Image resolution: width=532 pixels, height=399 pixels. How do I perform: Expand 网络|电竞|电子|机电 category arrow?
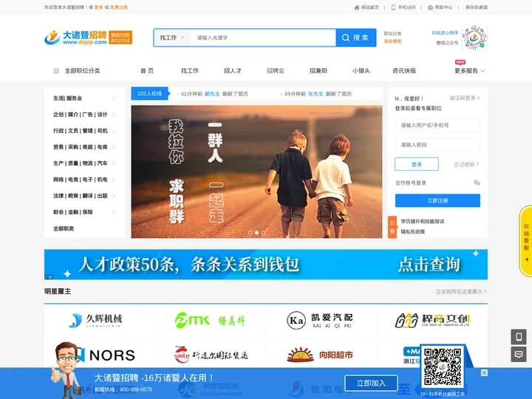pyautogui.click(x=114, y=180)
